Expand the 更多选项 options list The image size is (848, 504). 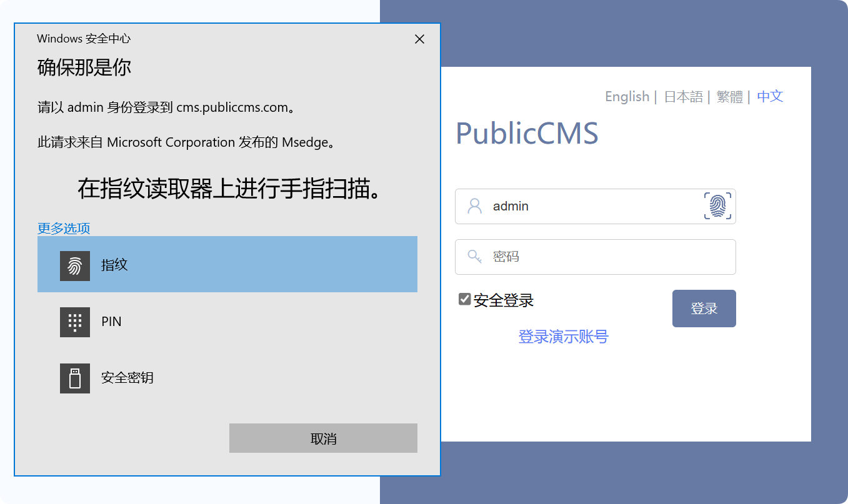(x=63, y=229)
